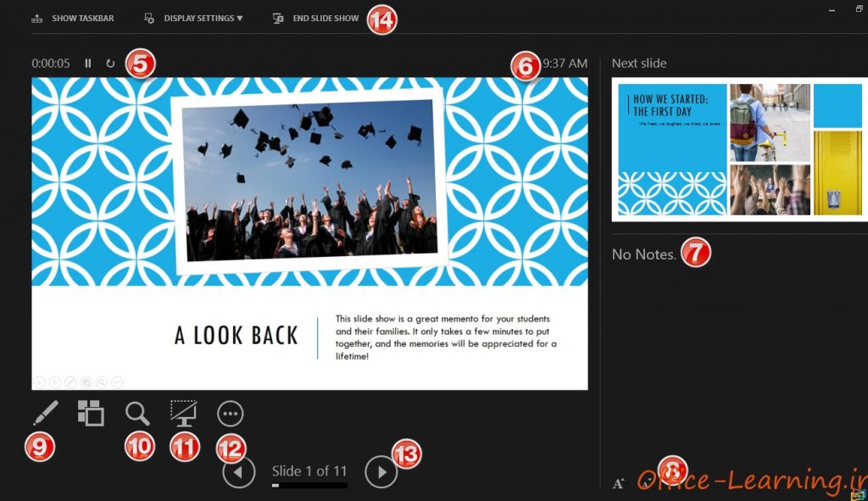Click the slide progress bar
868x501 pixels.
point(309,486)
